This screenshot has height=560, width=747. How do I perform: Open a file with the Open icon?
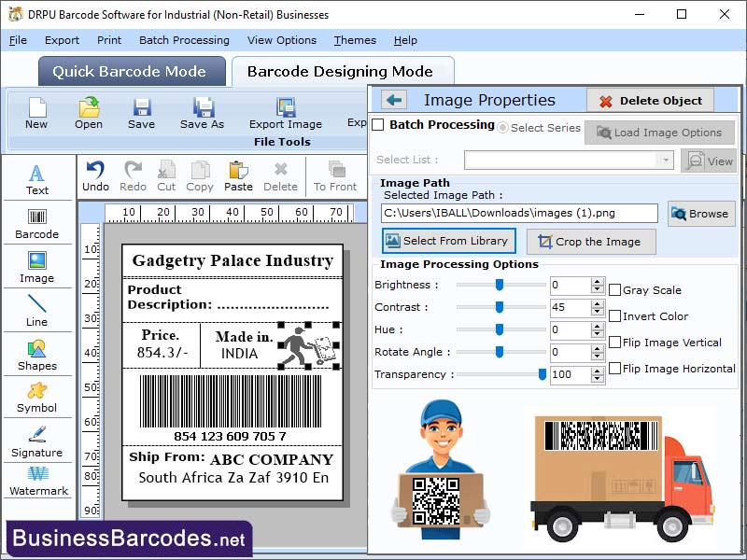(88, 116)
